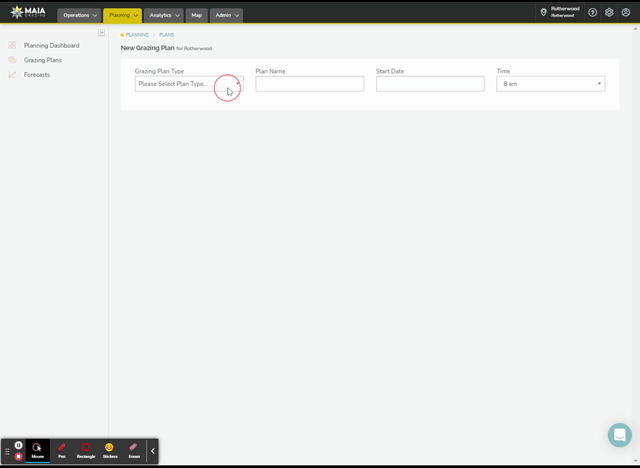The height and width of the screenshot is (468, 640).
Task: Select the Eraser tool
Action: click(x=133, y=450)
